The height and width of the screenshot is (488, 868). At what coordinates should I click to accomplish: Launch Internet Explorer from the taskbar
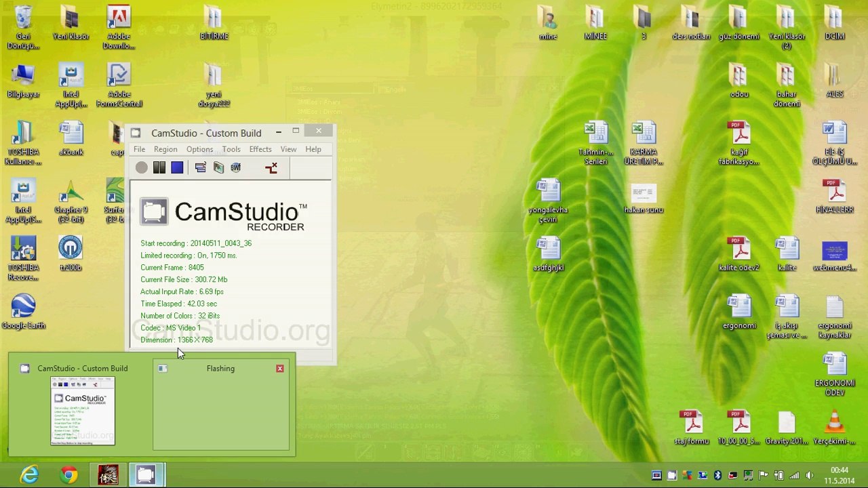pyautogui.click(x=29, y=475)
